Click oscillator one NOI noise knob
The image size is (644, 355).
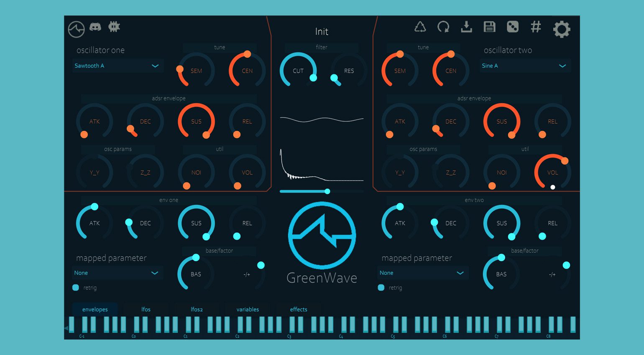click(196, 172)
